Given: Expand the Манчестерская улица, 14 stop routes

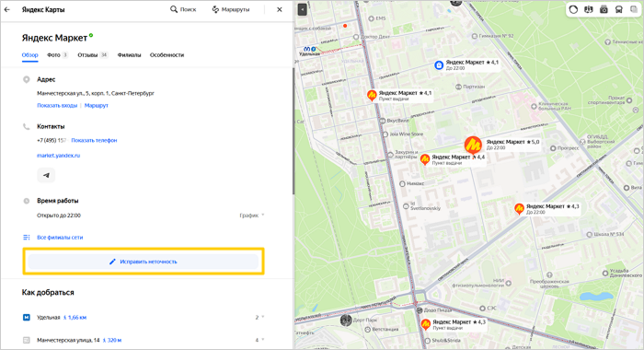Looking at the screenshot, I should (x=259, y=340).
